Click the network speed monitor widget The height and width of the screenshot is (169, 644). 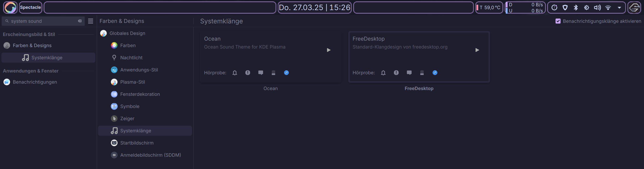coord(525,8)
